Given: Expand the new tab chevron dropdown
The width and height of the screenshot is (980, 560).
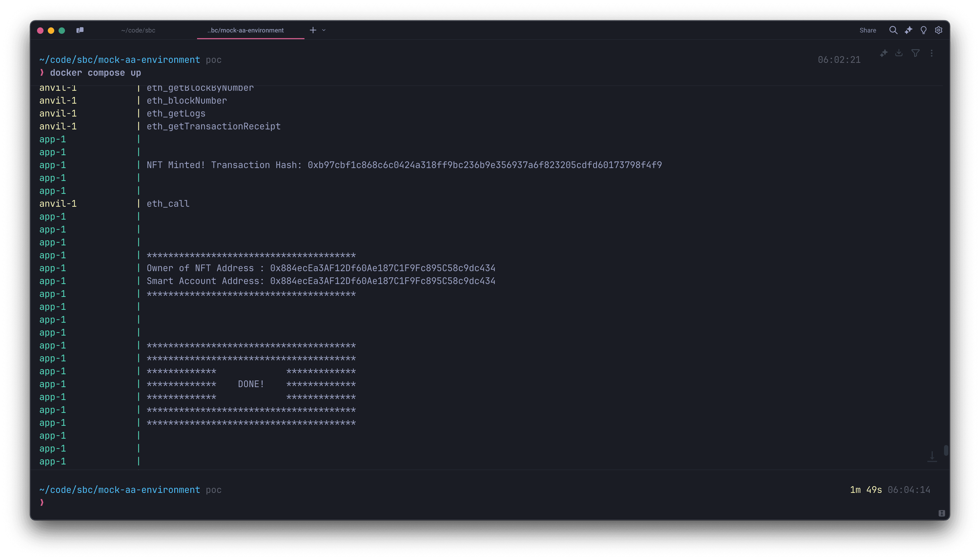Looking at the screenshot, I should coord(324,30).
